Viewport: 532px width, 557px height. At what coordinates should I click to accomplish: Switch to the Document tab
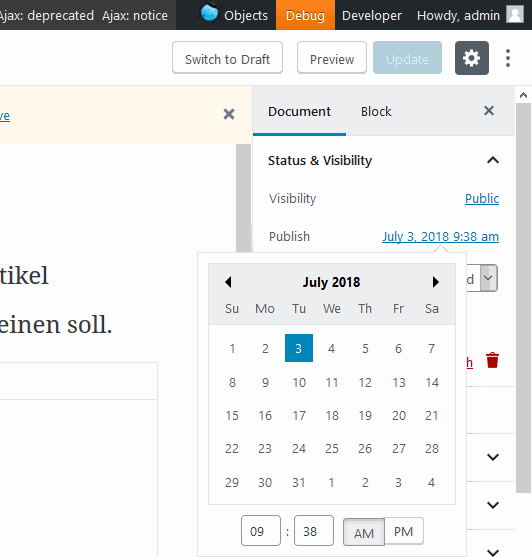click(x=299, y=112)
